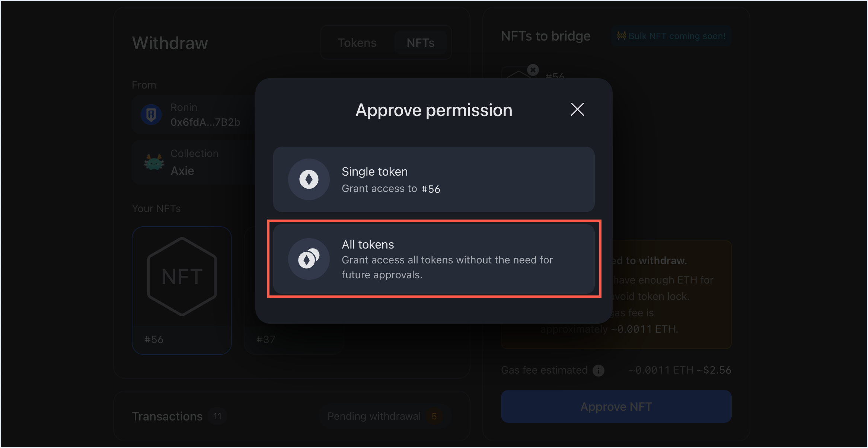This screenshot has height=448, width=868.
Task: Click the NFT hexagon placeholder icon
Action: pos(182,275)
